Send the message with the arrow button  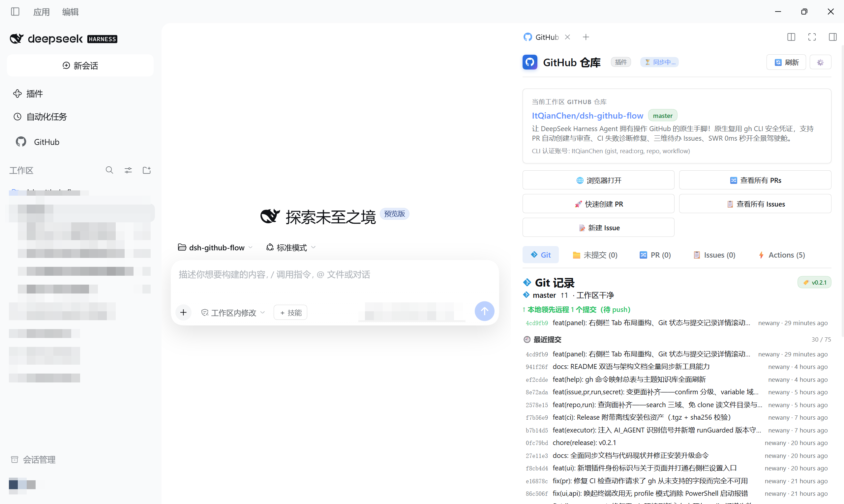click(x=484, y=311)
